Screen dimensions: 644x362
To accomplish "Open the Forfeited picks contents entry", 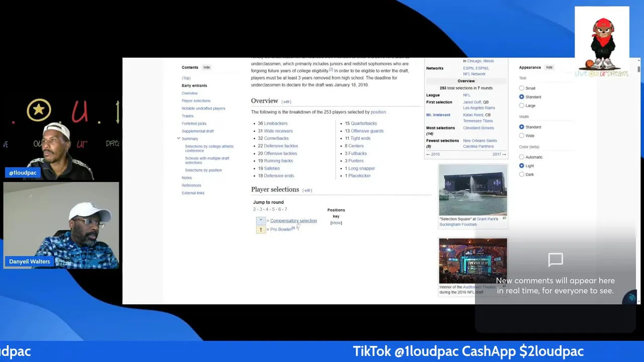I will [194, 123].
